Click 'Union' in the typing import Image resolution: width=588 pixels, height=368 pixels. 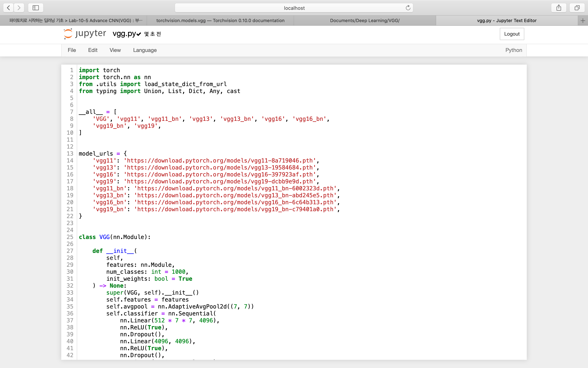point(153,91)
